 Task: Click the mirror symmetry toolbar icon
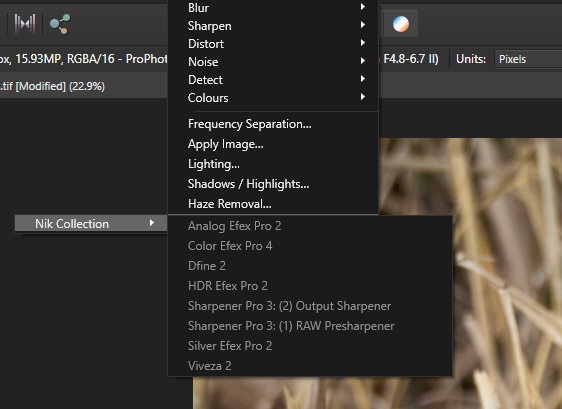click(x=24, y=24)
